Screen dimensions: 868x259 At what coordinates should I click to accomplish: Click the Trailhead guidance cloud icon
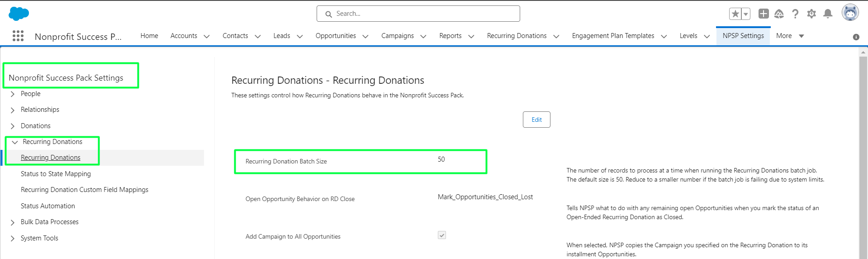[779, 14]
